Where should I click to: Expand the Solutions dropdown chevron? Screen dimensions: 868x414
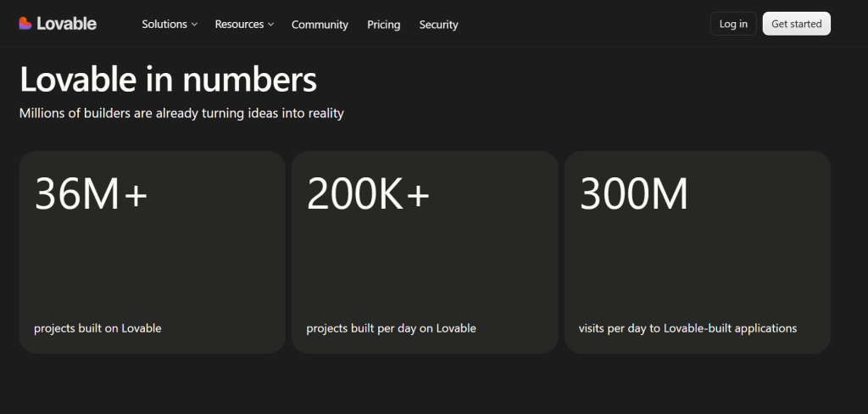pyautogui.click(x=194, y=25)
